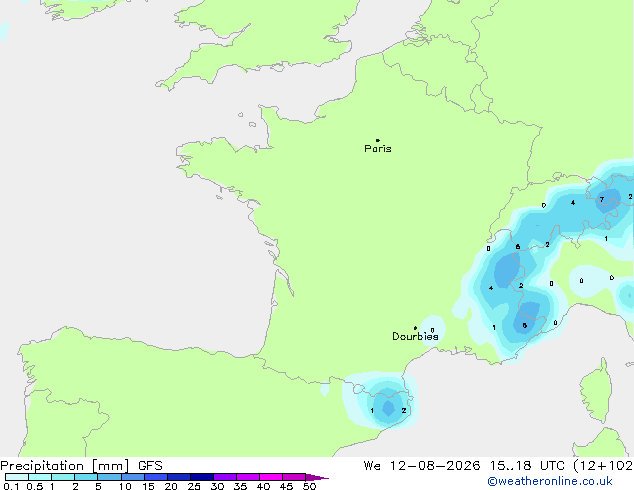Pick the 20 to 25 legend color swatch
634x490 pixels.
(179, 477)
